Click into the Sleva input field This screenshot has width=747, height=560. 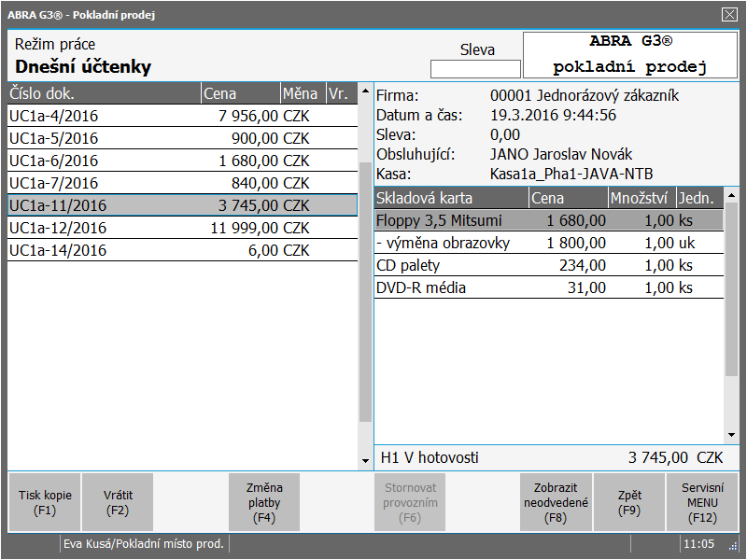pos(475,69)
